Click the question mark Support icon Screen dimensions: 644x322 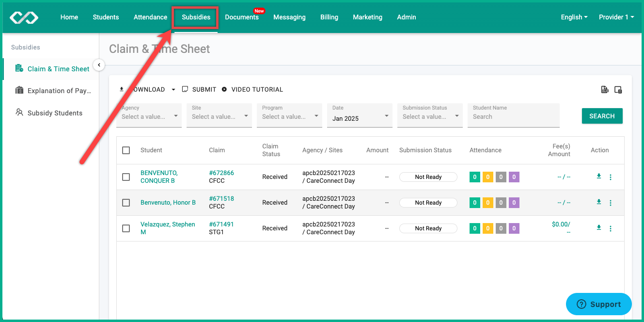pyautogui.click(x=581, y=304)
